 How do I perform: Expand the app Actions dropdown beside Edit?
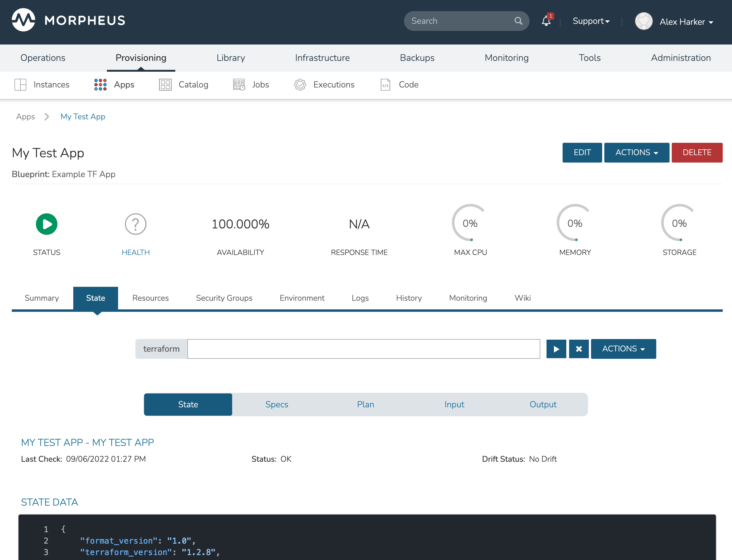(636, 153)
